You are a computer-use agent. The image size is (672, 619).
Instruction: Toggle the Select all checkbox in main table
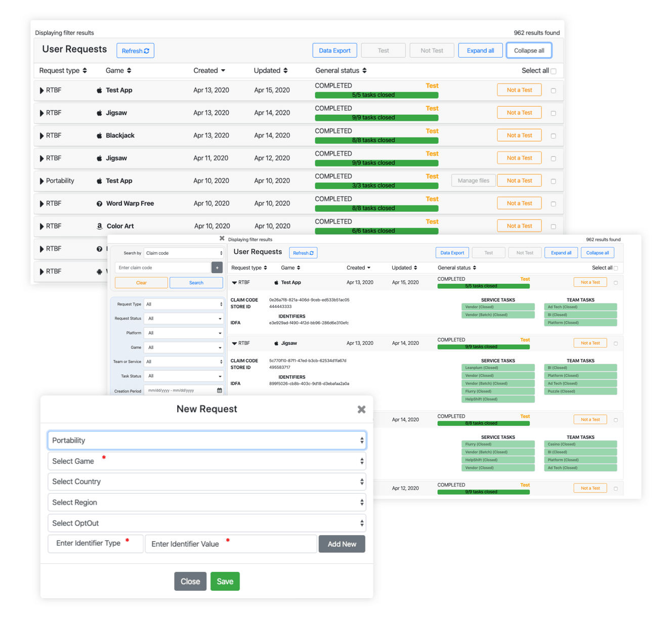click(x=553, y=71)
